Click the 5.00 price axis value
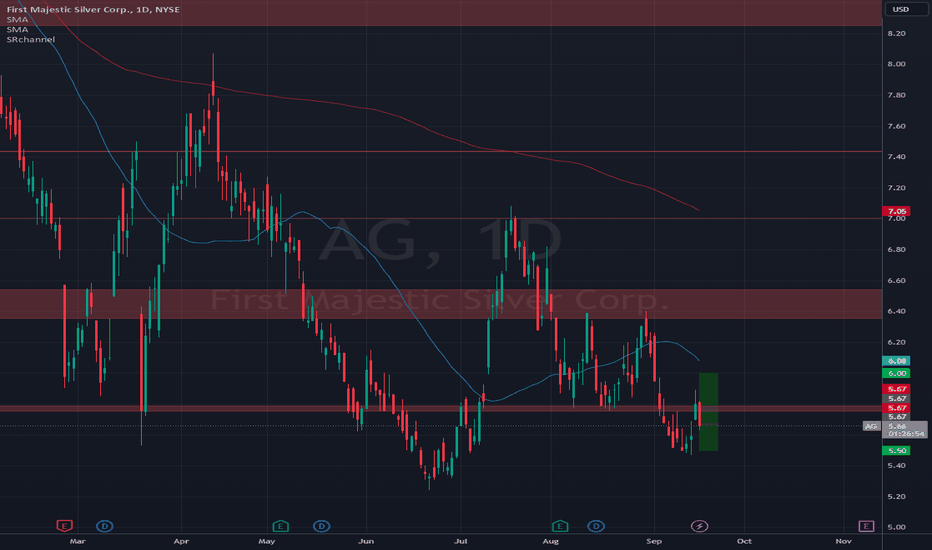Image resolution: width=932 pixels, height=550 pixels. click(896, 527)
